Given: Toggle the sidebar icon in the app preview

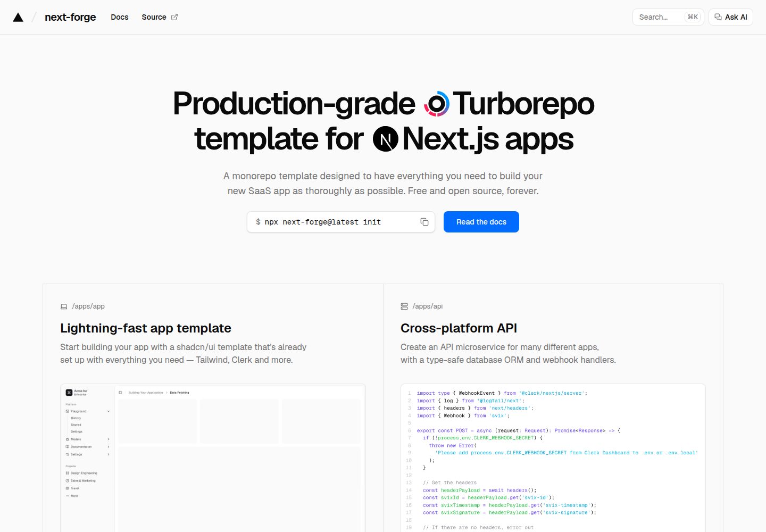Looking at the screenshot, I should click(x=120, y=393).
